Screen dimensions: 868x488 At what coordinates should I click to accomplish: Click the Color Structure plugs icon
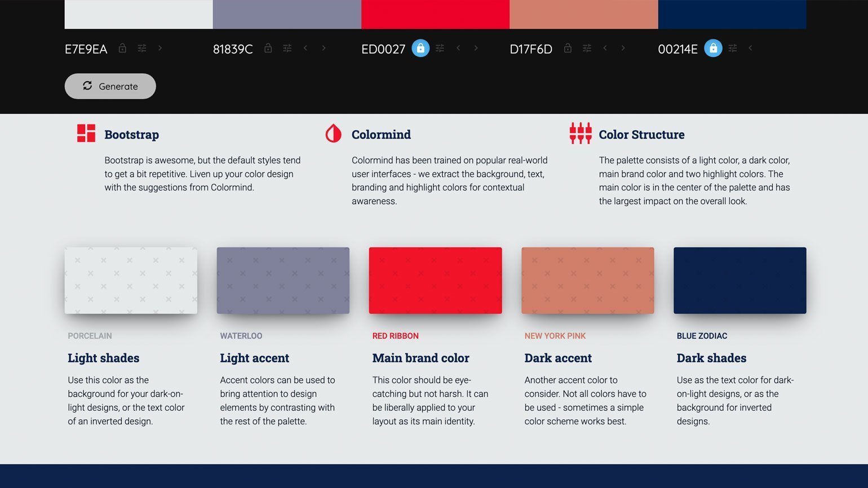coord(581,134)
